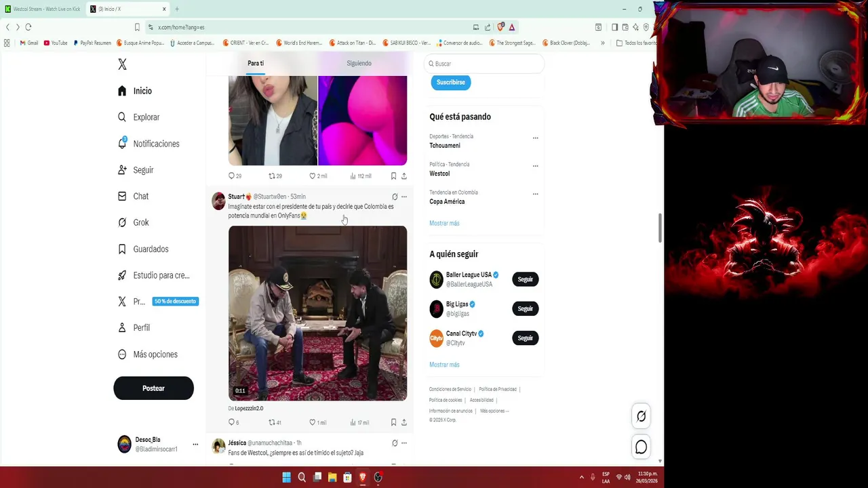
Task: Reload the page with browser refresh
Action: click(28, 27)
